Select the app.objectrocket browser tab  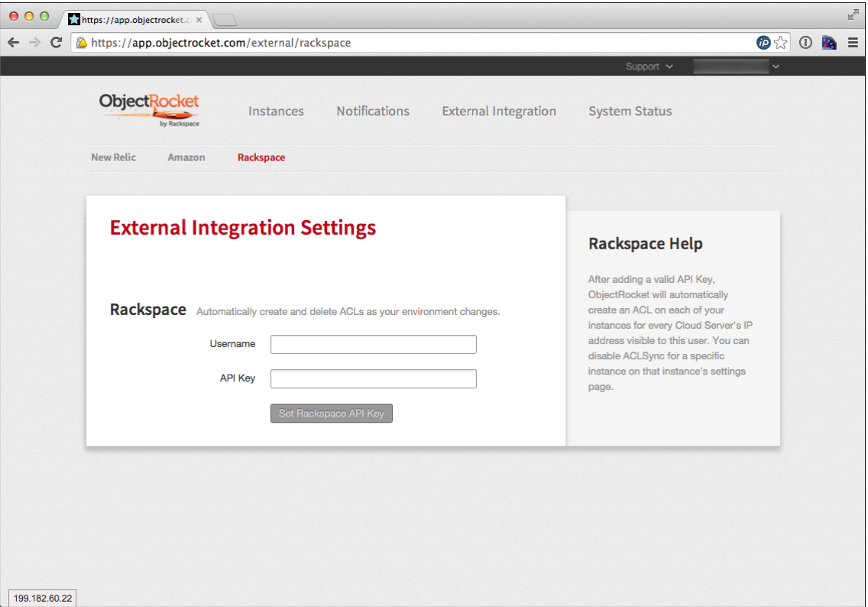click(x=135, y=20)
